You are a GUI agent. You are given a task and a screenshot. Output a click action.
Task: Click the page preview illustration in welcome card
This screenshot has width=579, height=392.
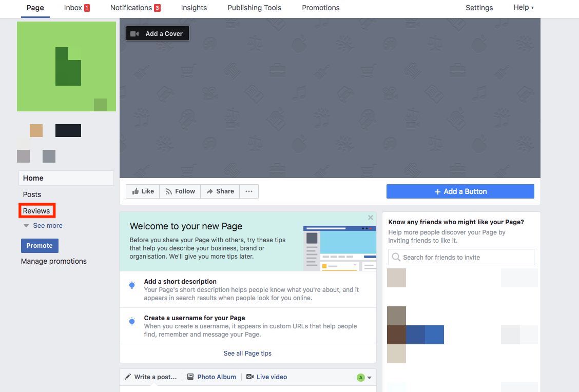[x=340, y=248]
